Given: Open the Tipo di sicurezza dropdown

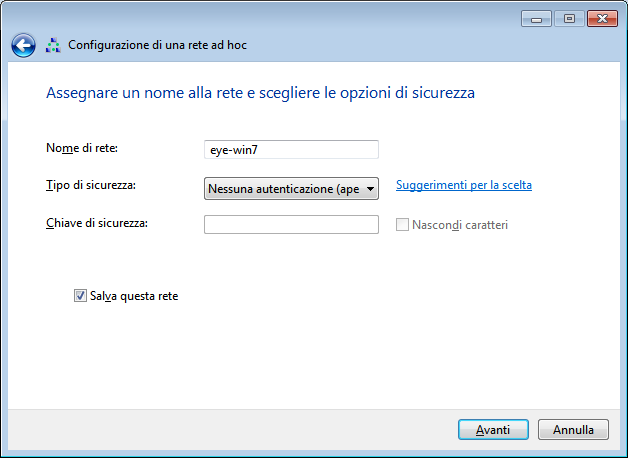Looking at the screenshot, I should pos(291,189).
